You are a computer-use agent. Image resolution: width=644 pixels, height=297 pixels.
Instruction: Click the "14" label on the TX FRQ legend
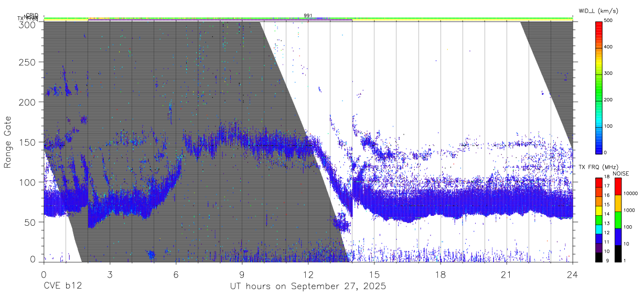coord(607,214)
